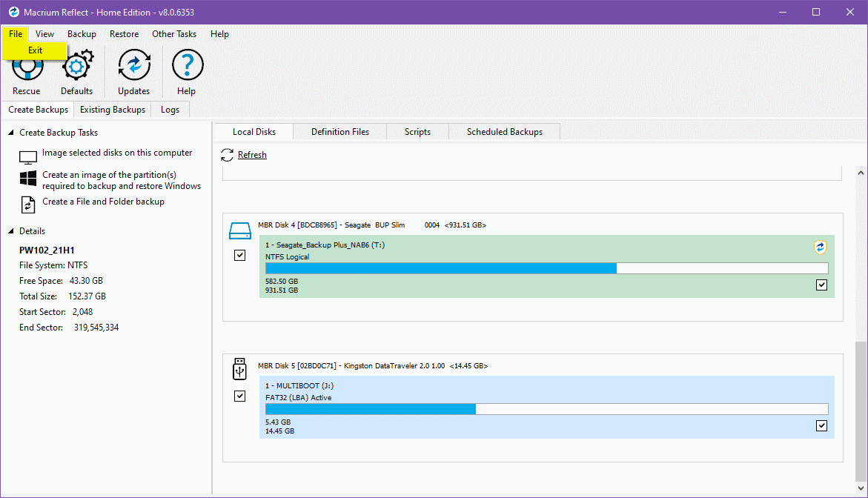Check for Updates icon

134,64
